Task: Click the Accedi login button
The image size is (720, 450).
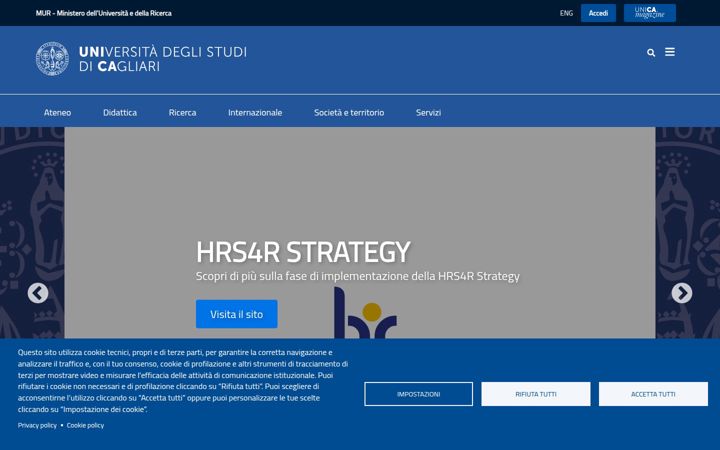Action: click(x=598, y=13)
